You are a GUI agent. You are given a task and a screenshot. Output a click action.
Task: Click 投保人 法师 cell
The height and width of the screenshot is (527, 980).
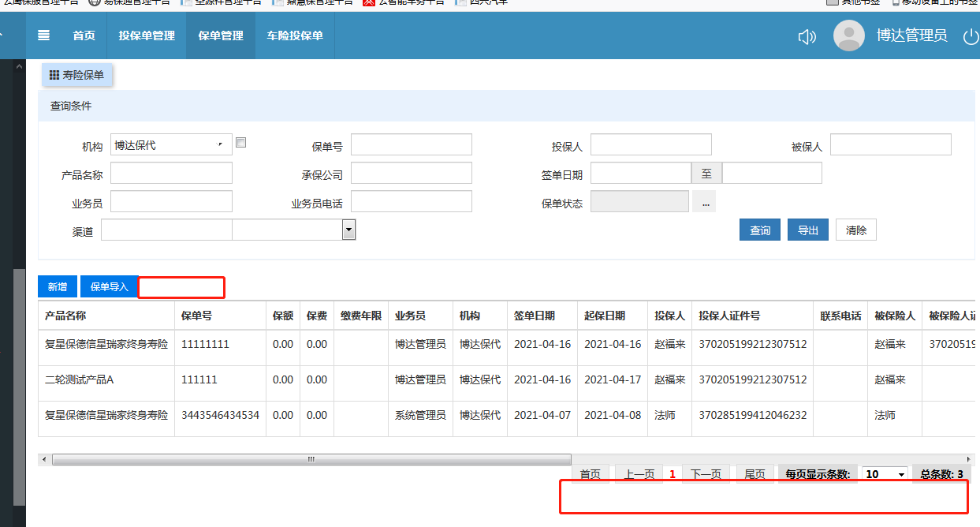coord(665,415)
